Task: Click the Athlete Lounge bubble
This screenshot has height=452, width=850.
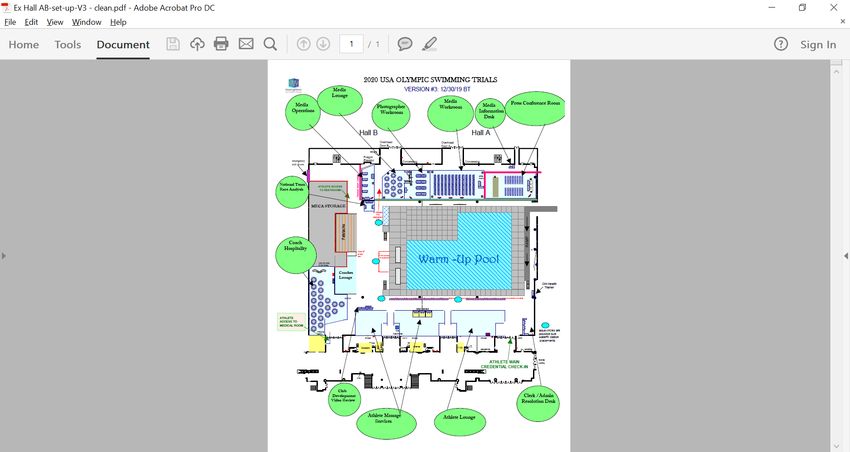Action: click(x=460, y=422)
